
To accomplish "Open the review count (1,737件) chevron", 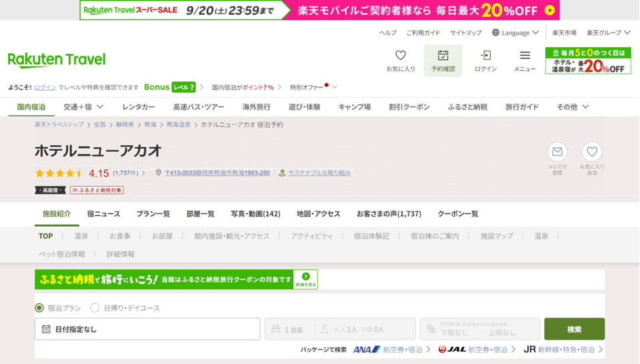I will 144,173.
